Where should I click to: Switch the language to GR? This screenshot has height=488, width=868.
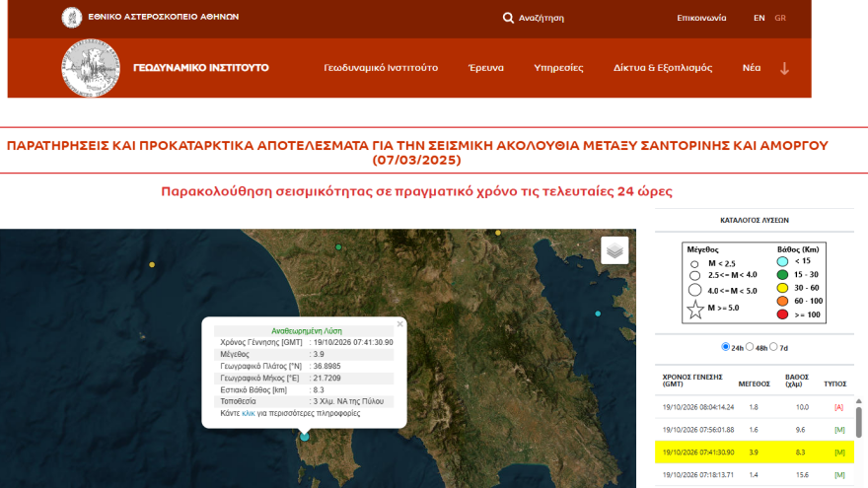coord(780,18)
